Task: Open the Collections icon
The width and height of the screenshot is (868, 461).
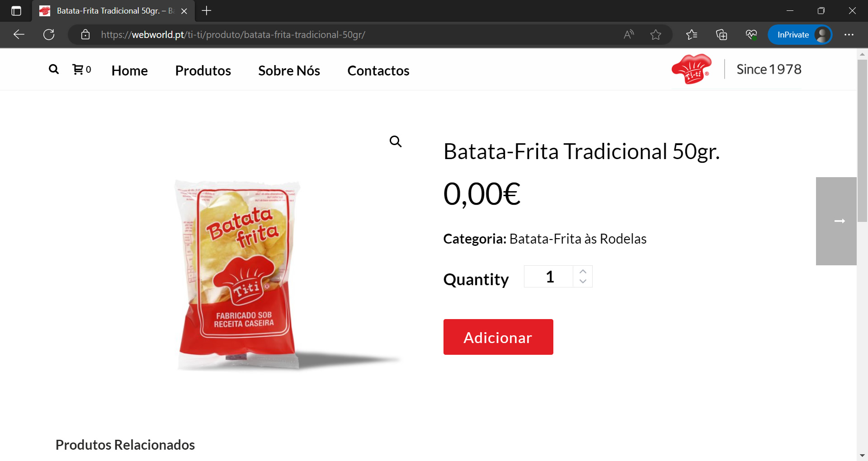Action: pos(722,35)
